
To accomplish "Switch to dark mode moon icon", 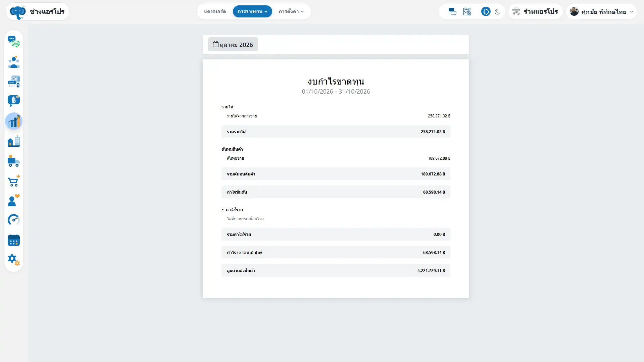I will [x=497, y=12].
